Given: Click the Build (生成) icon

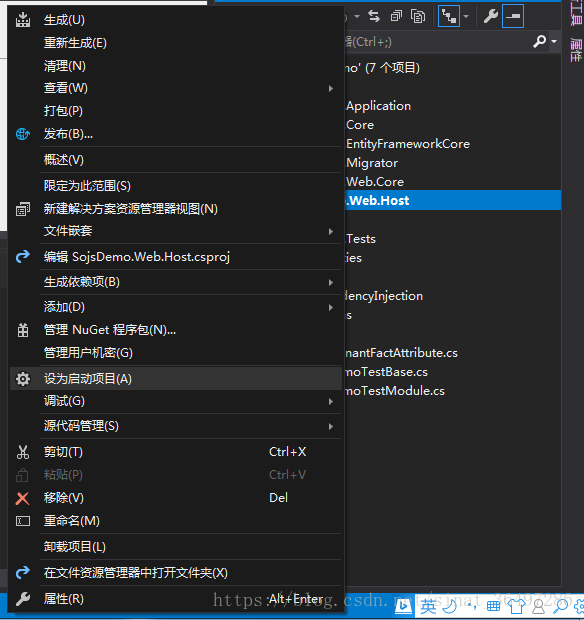Looking at the screenshot, I should [x=23, y=20].
